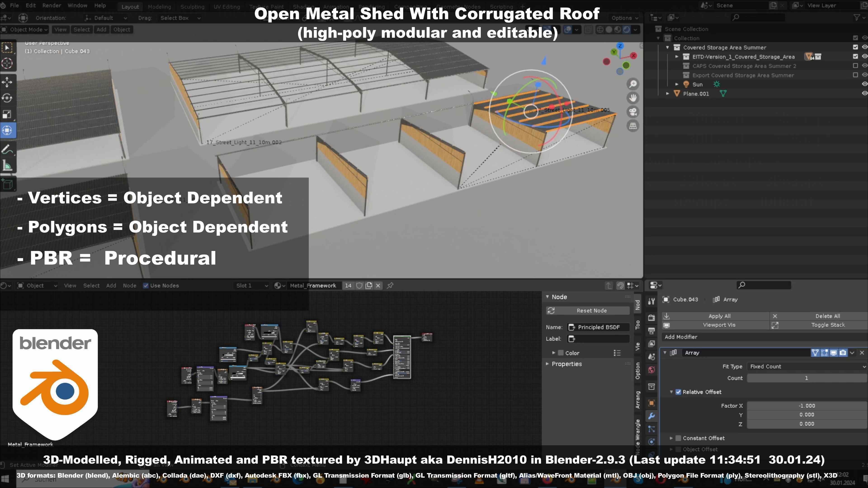Image resolution: width=868 pixels, height=488 pixels.
Task: Open the World properties tab
Action: pyautogui.click(x=651, y=370)
